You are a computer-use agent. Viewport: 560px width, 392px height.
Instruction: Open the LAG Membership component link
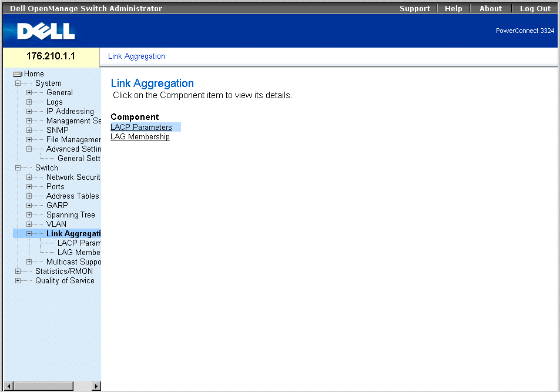tap(140, 137)
